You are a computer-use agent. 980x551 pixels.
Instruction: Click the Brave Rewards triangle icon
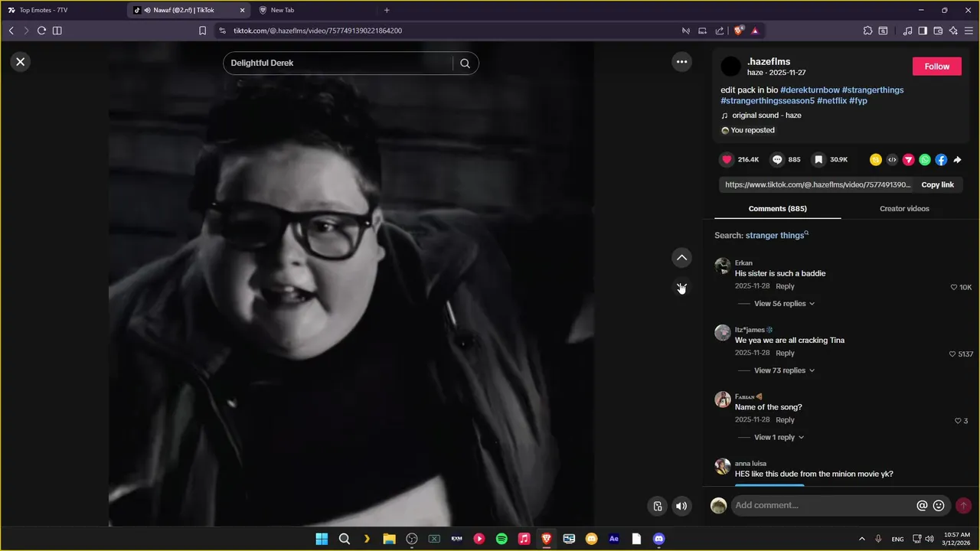755,31
